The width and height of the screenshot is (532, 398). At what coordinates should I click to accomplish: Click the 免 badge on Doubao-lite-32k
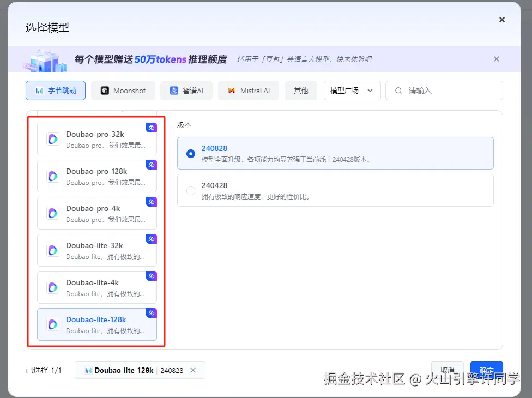point(152,239)
